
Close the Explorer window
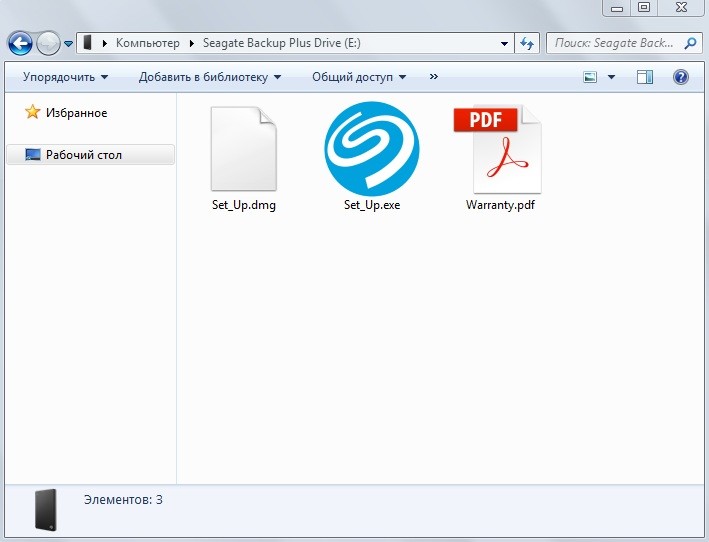[x=681, y=8]
